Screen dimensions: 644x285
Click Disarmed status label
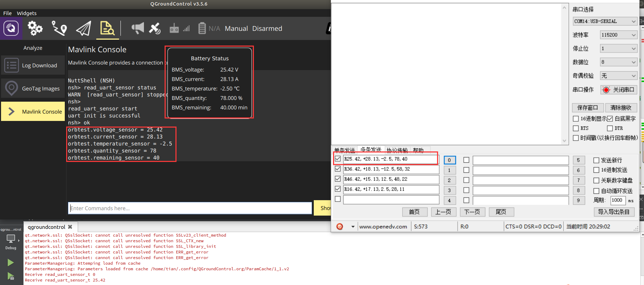[267, 28]
